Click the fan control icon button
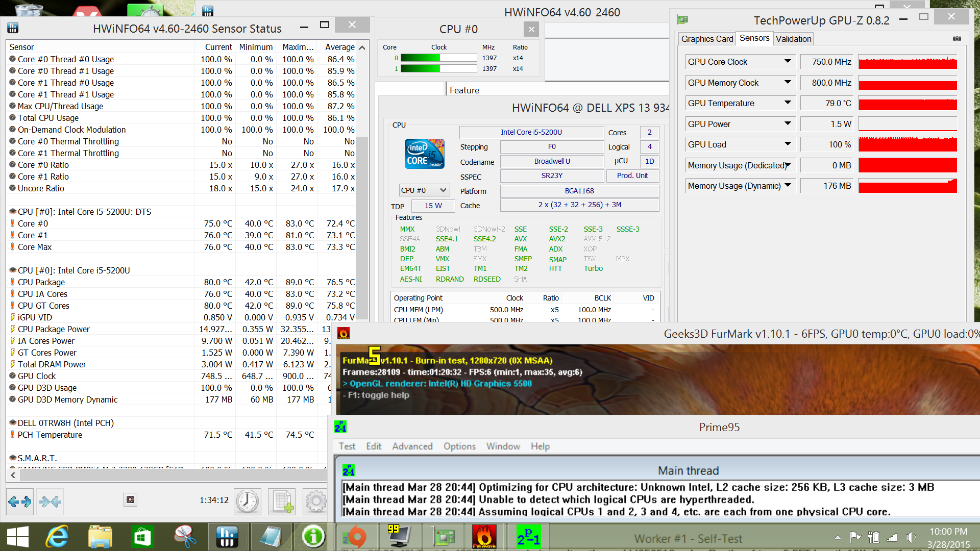Image resolution: width=980 pixels, height=551 pixels. coord(130,499)
